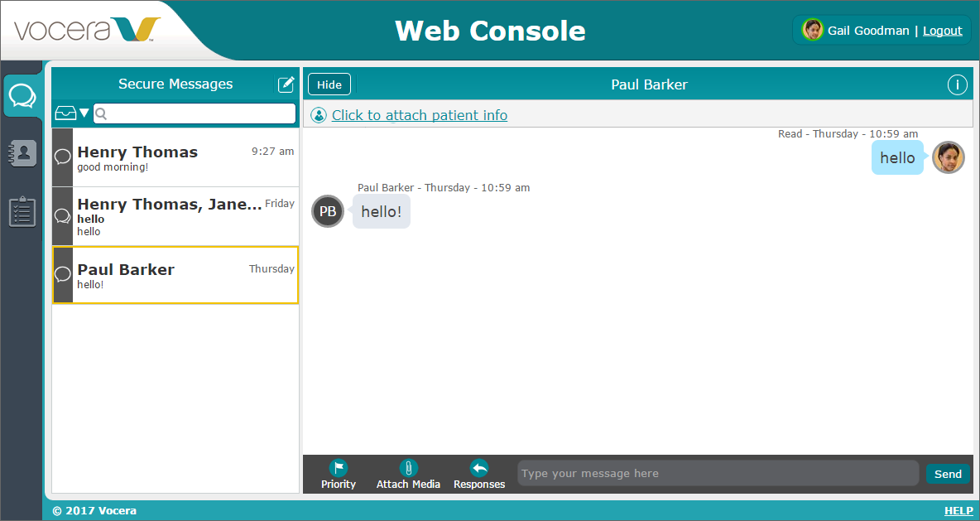Click to attach patient info link

point(420,115)
